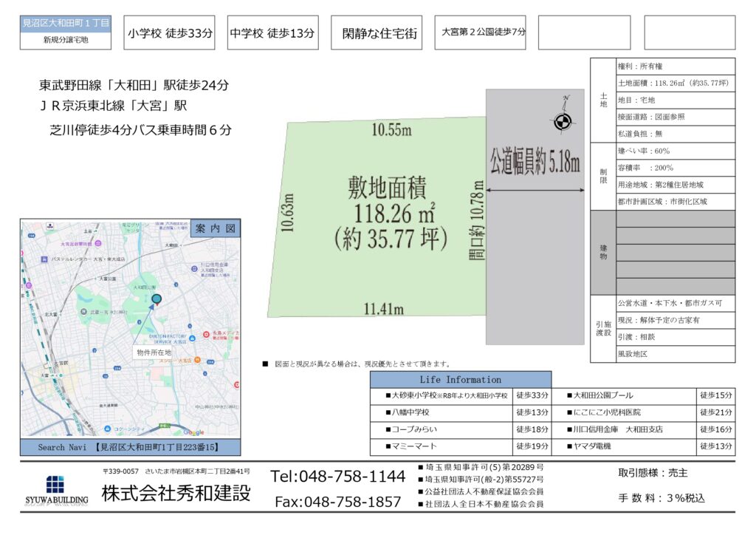Click the SYUWA BUILDING company logo

click(x=57, y=490)
